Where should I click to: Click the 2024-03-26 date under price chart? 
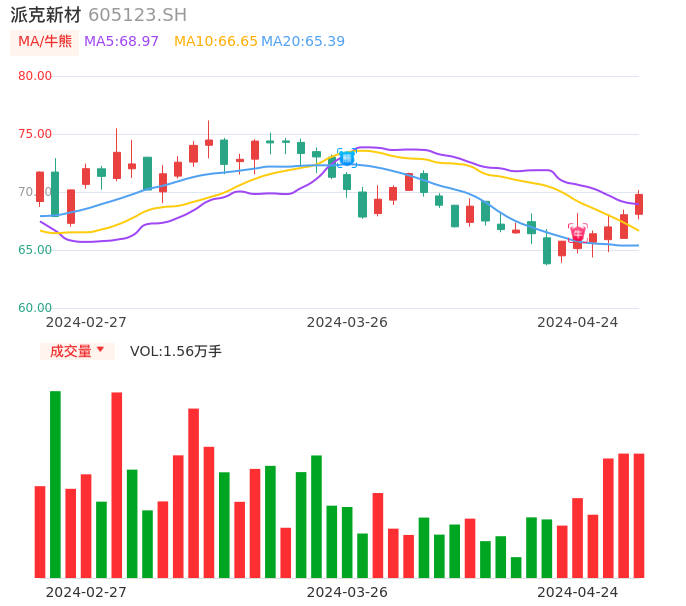pyautogui.click(x=347, y=322)
